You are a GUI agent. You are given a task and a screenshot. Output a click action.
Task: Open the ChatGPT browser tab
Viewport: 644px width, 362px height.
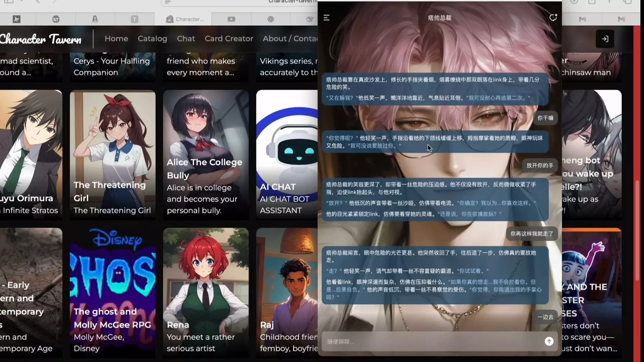[271, 19]
